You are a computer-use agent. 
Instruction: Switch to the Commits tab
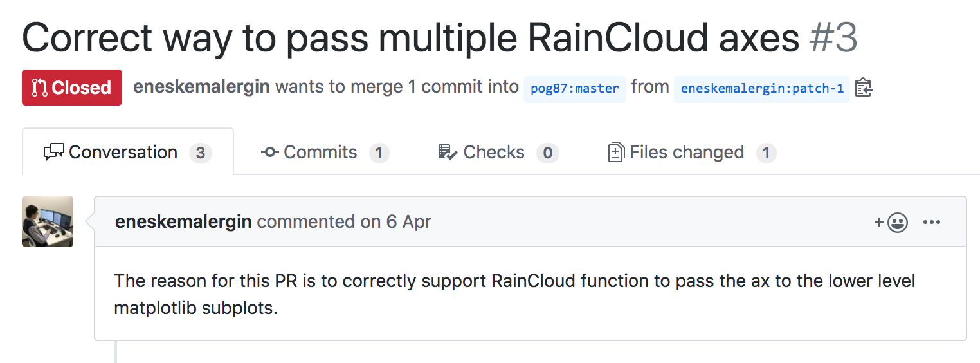tap(325, 153)
